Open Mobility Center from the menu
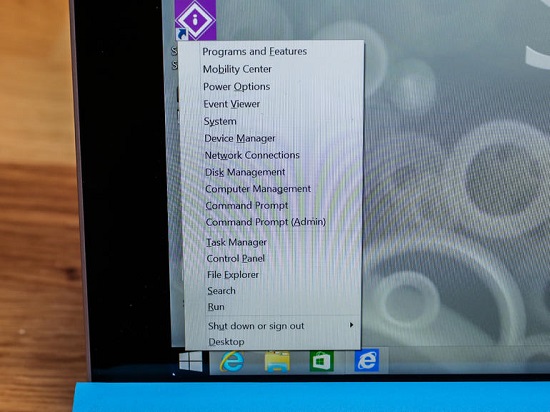The image size is (550, 412). 237,69
